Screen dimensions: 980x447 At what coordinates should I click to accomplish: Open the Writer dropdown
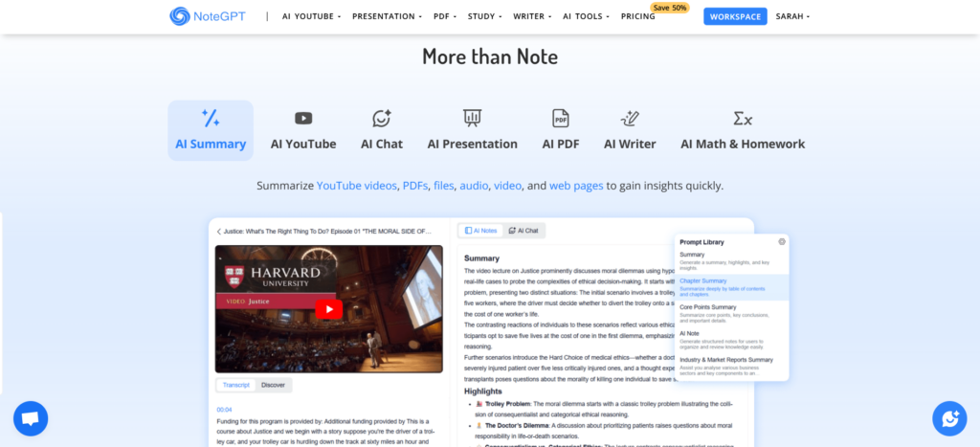532,16
